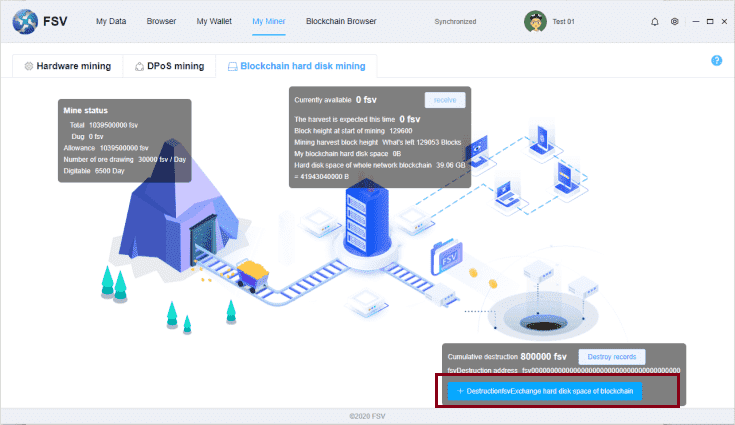Click the whole network blockchain 39.06 GB line

coord(380,165)
